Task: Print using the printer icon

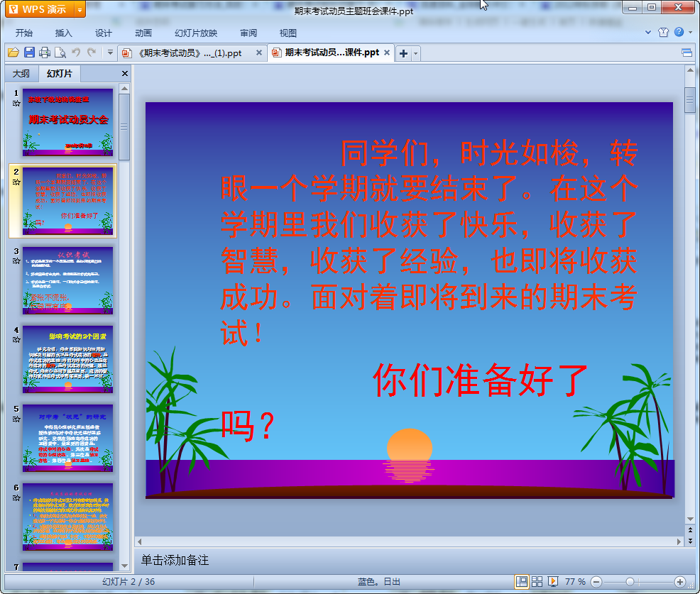Action: click(x=44, y=53)
